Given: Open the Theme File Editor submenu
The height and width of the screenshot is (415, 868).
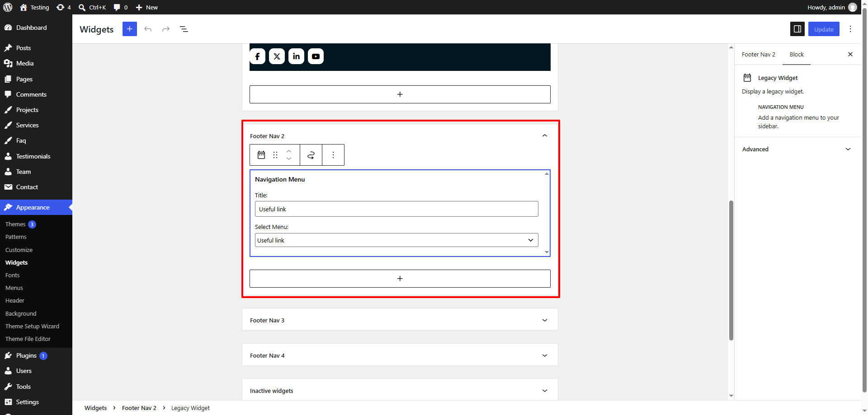Looking at the screenshot, I should coord(28,339).
